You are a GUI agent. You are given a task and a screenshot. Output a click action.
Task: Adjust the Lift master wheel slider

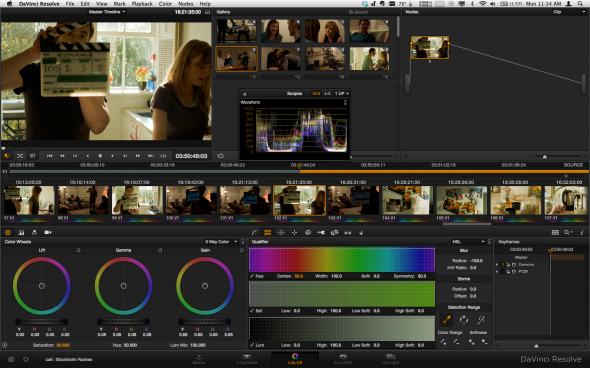pos(41,322)
